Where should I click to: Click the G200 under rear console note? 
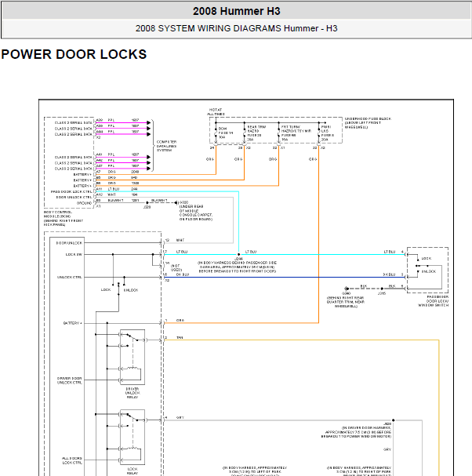point(196,211)
